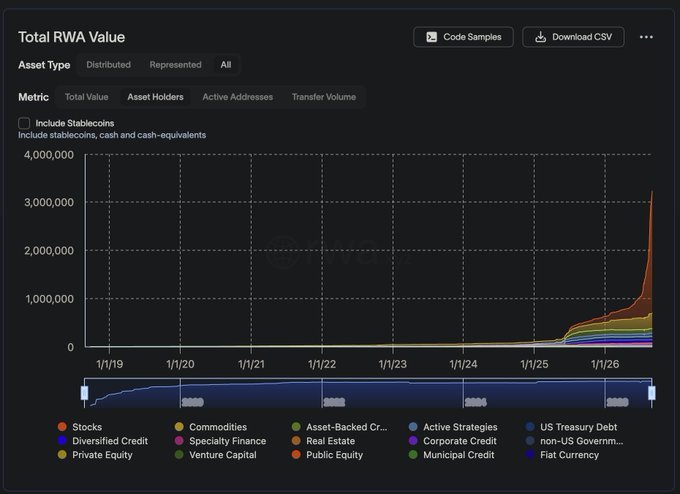Toggle the Public Equity legend entry

[327, 455]
